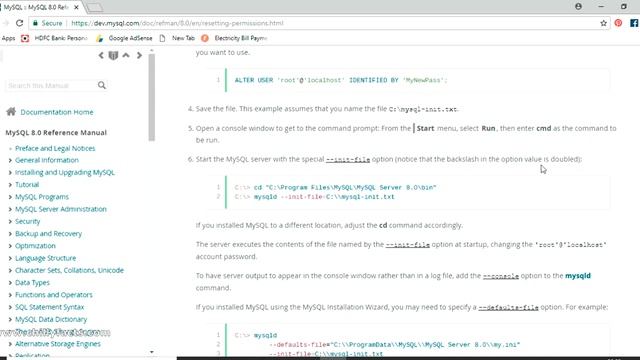Screen dimensions: 640x360
Task: Click sidebar scroll up arrow
Action: [x=152, y=51]
